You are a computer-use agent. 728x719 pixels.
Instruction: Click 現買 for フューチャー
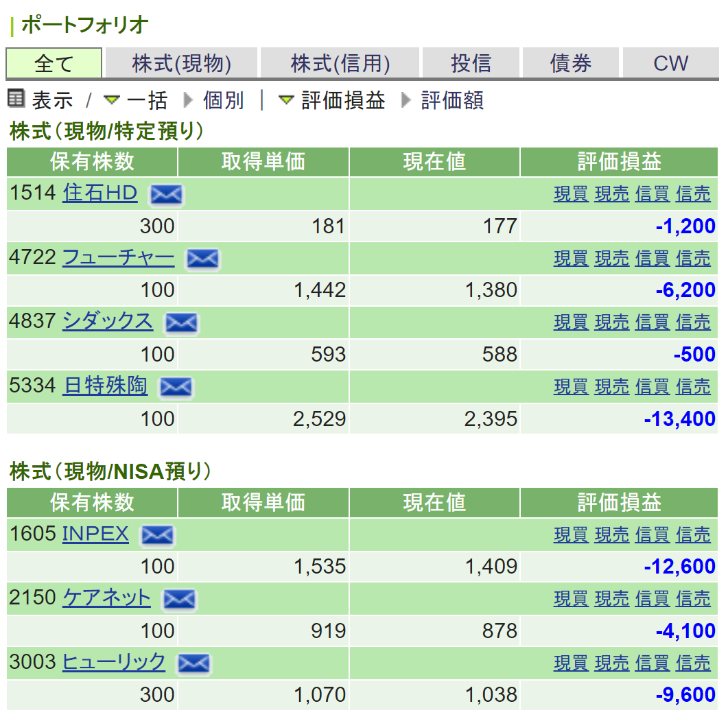571,258
